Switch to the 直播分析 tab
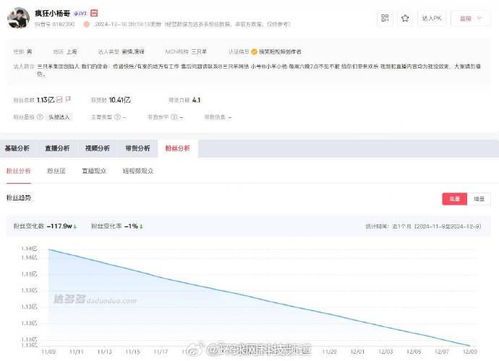 click(x=57, y=148)
